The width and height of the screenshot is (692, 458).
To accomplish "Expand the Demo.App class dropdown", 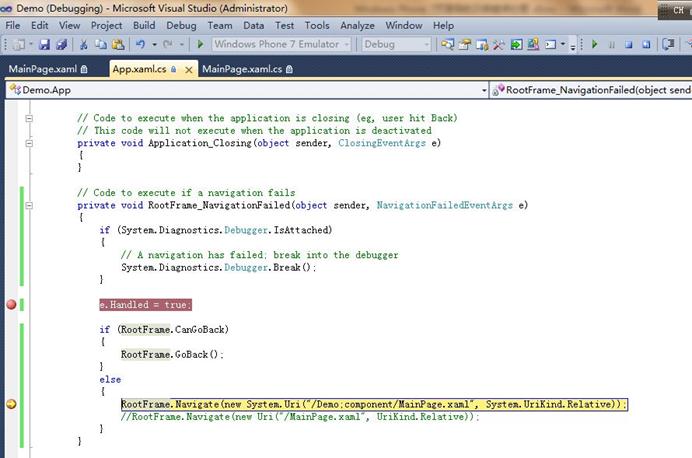I will click(x=483, y=90).
